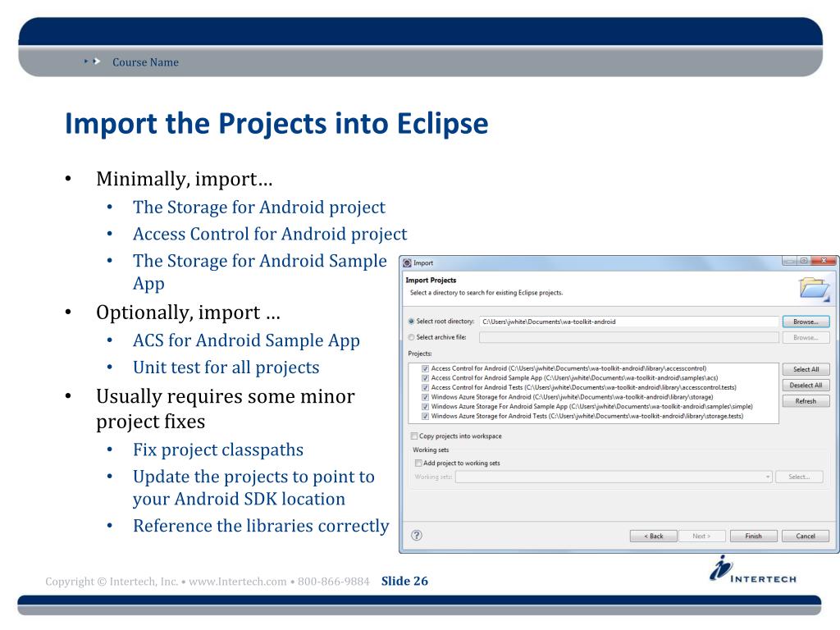Click the folder icon in Import Projects header

[814, 288]
